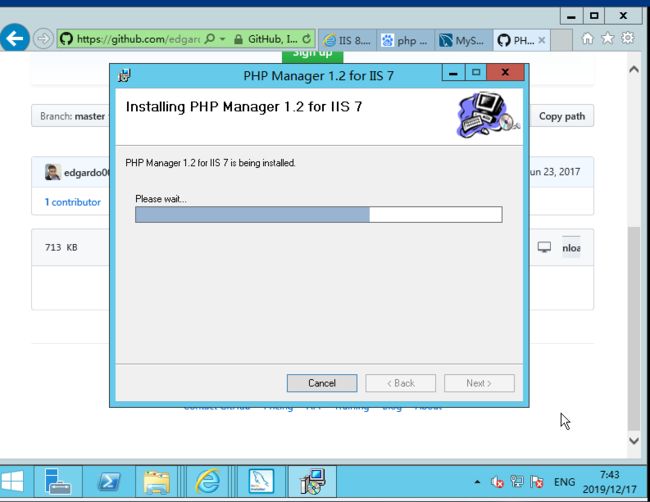Open File Explorer from taskbar
This screenshot has height=502, width=650.
pyautogui.click(x=156, y=482)
